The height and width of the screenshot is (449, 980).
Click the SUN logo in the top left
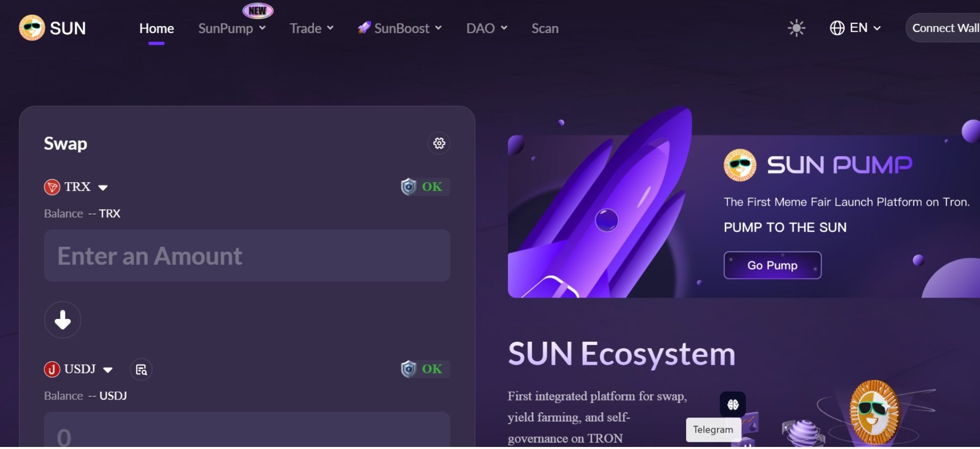click(51, 28)
